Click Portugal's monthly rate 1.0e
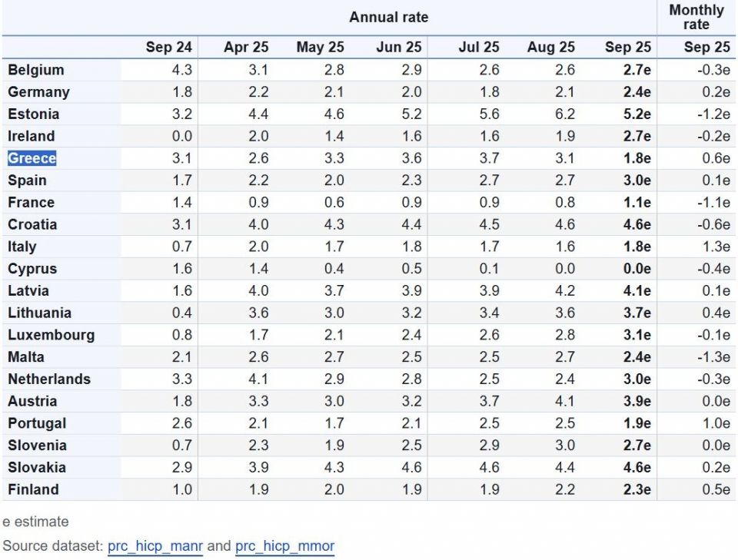Image resolution: width=738 pixels, height=560 pixels. click(716, 423)
